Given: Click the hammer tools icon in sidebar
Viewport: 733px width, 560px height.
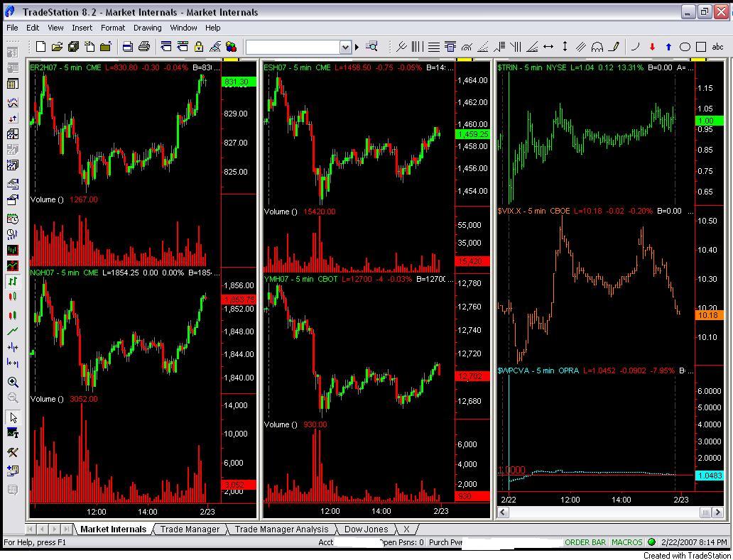Looking at the screenshot, I should (13, 452).
